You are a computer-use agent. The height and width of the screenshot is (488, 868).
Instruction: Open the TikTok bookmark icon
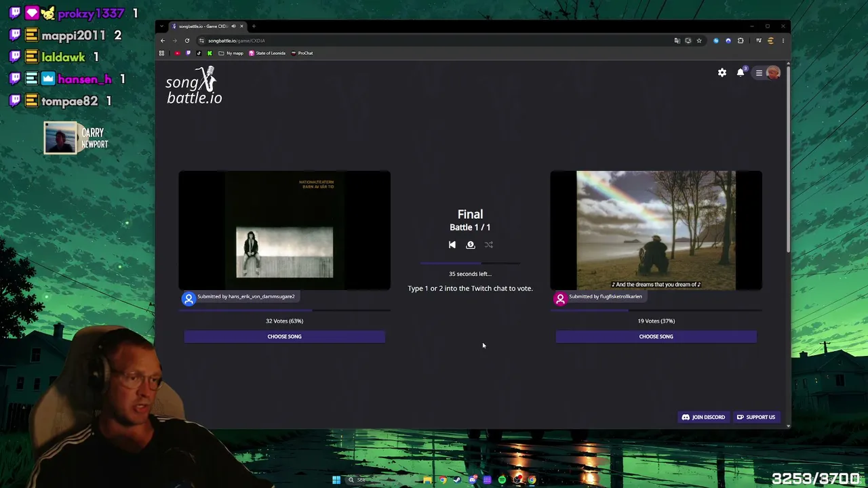(199, 53)
